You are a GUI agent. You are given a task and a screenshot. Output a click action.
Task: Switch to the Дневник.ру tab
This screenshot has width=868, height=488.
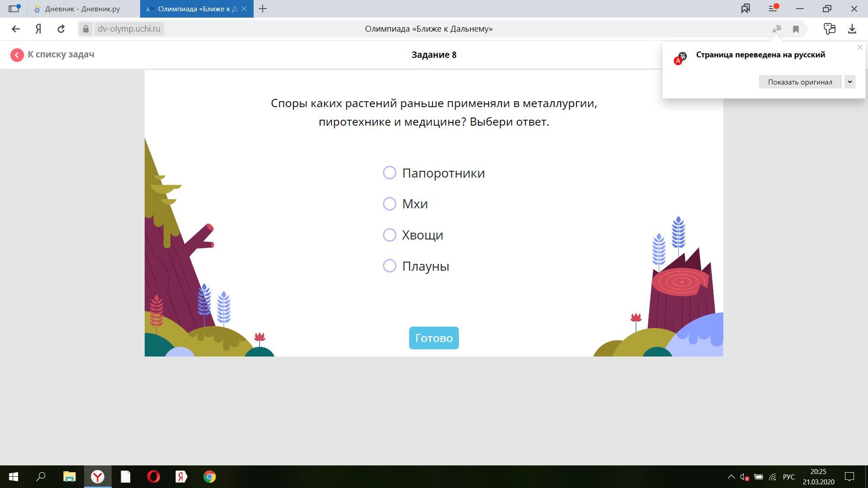[x=82, y=9]
